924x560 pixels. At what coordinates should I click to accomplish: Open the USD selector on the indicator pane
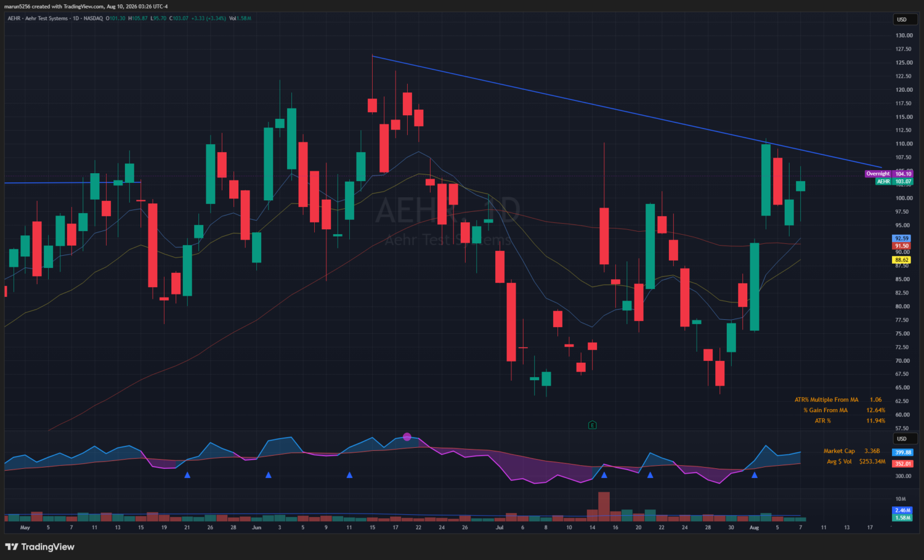click(x=905, y=439)
